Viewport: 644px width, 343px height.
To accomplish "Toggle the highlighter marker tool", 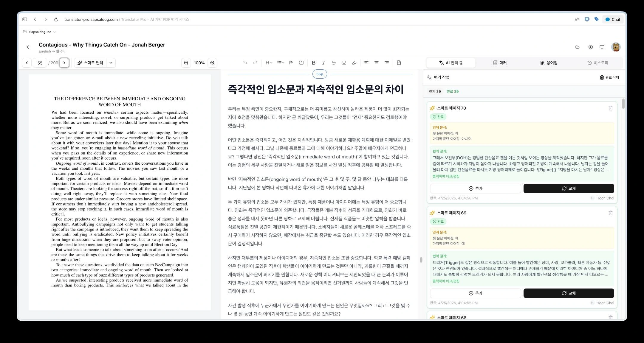I will (x=354, y=63).
